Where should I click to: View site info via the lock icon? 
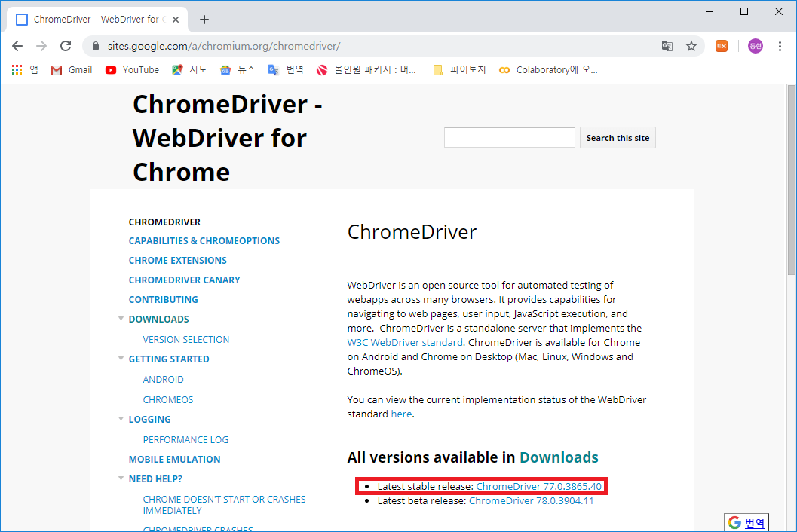point(96,46)
